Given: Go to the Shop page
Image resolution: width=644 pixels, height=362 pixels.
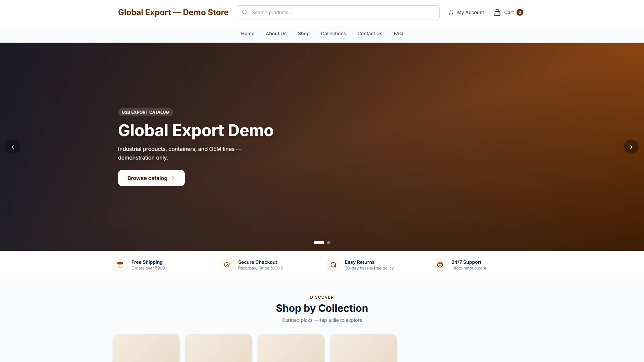Looking at the screenshot, I should pos(304,34).
